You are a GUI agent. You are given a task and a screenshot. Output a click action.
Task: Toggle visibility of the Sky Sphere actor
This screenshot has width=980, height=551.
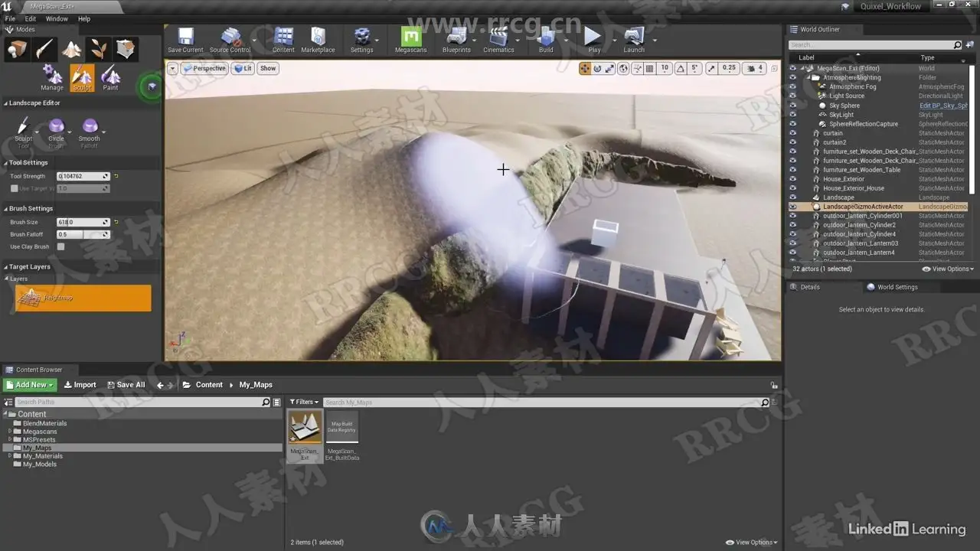coord(792,106)
